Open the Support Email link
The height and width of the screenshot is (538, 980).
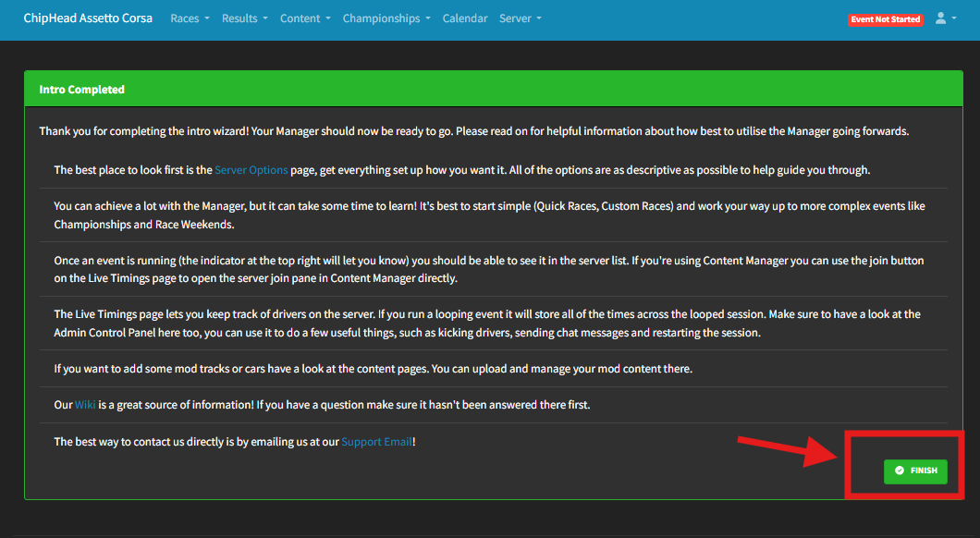377,442
